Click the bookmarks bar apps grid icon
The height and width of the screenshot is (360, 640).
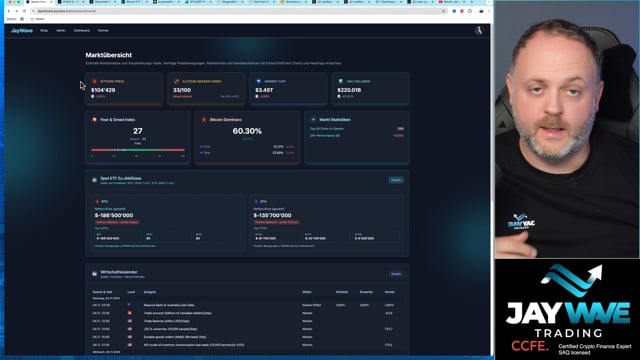22,19
